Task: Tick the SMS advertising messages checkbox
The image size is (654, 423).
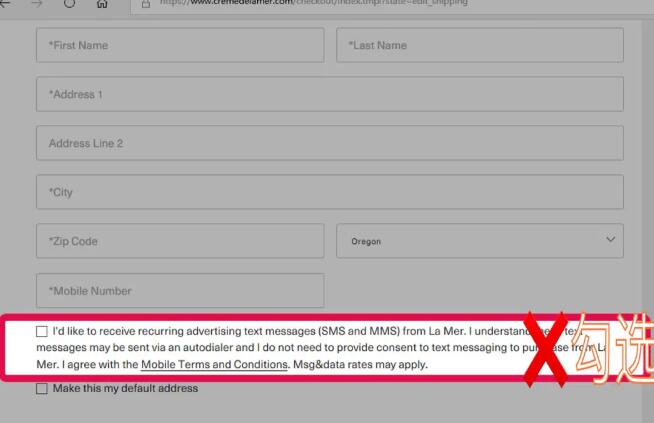Action: pos(42,331)
